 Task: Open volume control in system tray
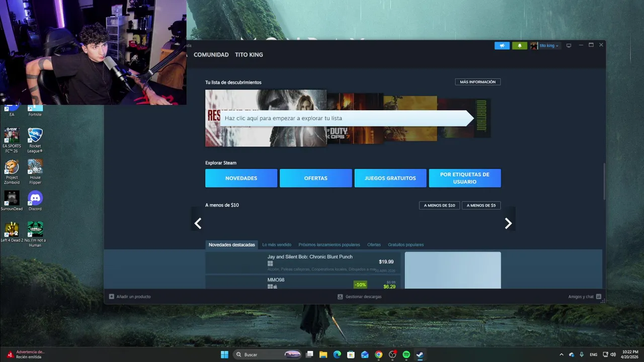click(x=614, y=354)
